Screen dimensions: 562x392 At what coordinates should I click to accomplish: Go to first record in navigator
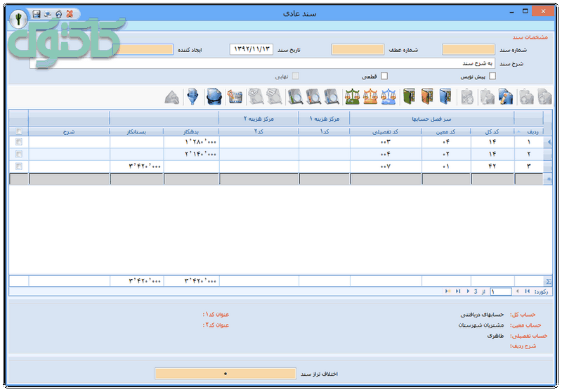[x=528, y=292]
